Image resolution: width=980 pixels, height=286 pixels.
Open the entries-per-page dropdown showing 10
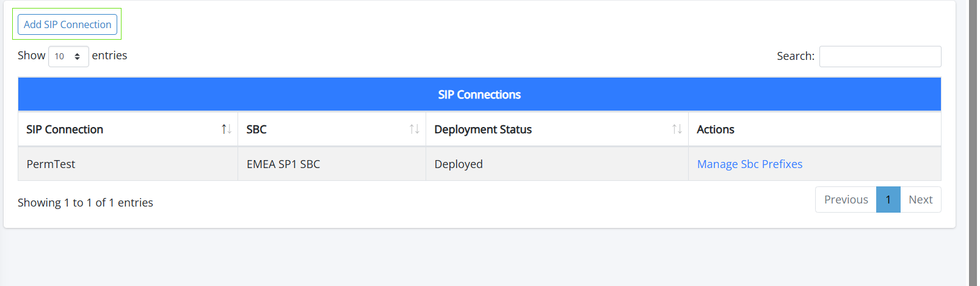coord(68,56)
